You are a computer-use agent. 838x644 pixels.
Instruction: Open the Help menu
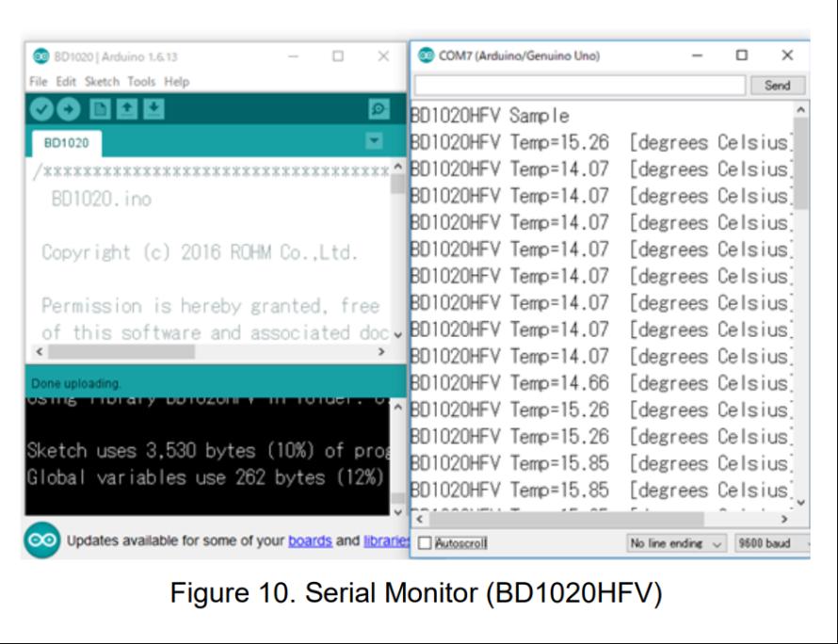(x=176, y=81)
